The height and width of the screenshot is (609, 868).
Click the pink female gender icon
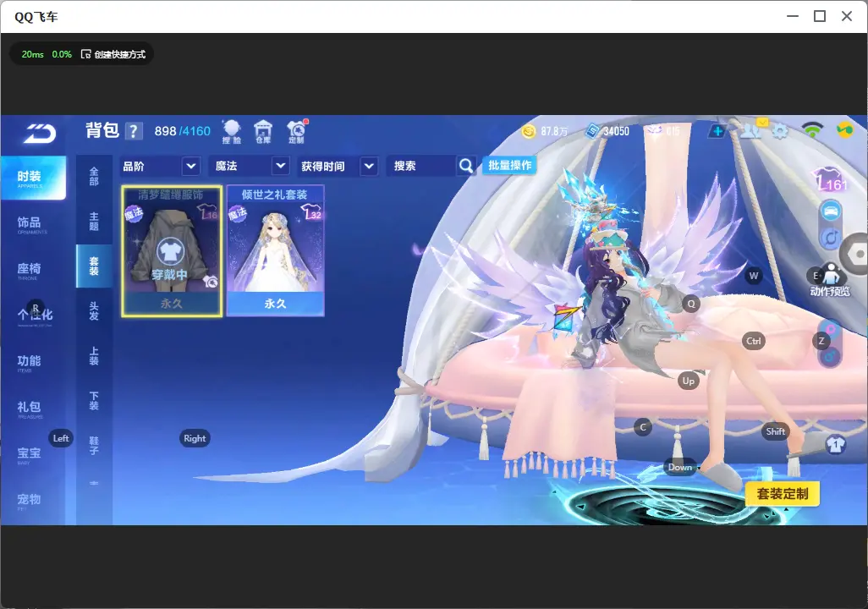pos(831,329)
